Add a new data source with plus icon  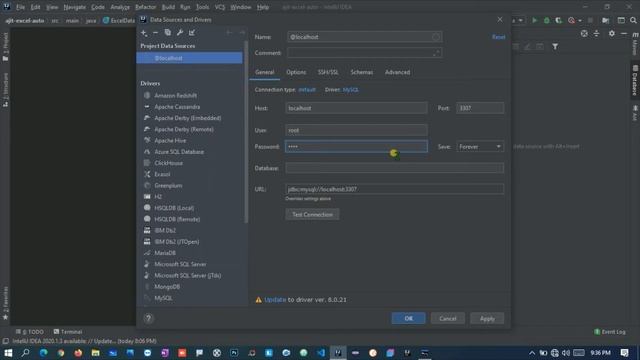point(144,33)
